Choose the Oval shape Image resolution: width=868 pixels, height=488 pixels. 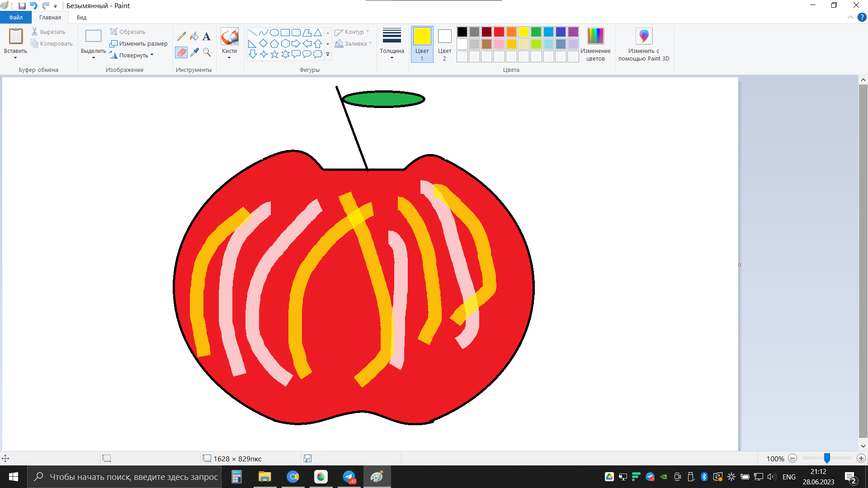pos(274,33)
